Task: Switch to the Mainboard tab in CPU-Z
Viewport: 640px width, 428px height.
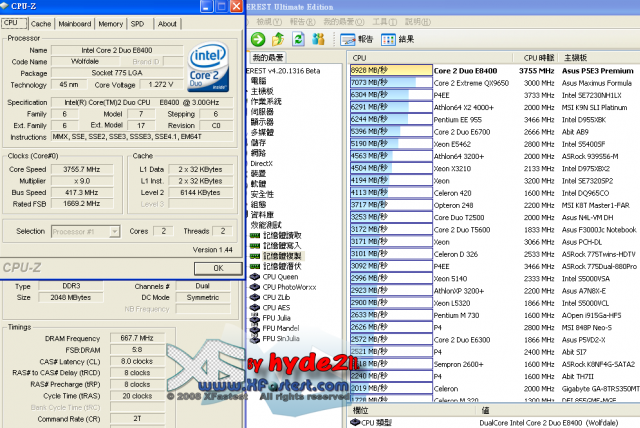Action: (75, 24)
